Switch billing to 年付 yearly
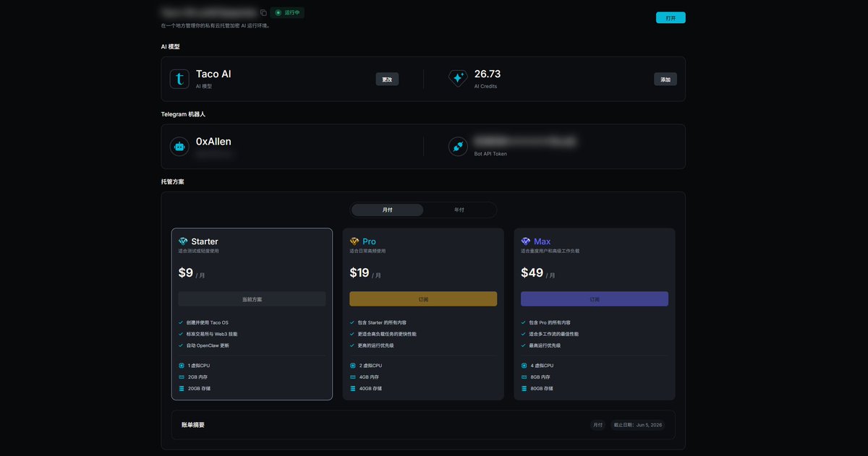Viewport: 868px width, 456px height. click(x=459, y=210)
